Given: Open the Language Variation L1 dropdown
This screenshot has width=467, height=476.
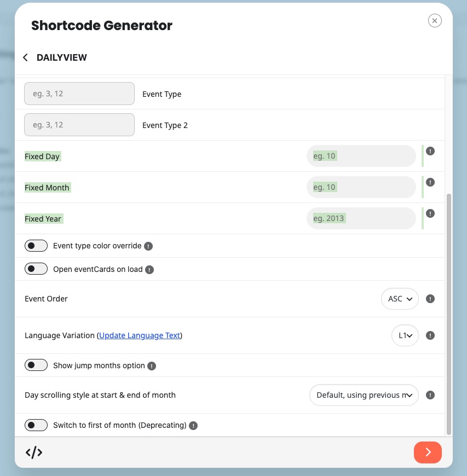Looking at the screenshot, I should pyautogui.click(x=405, y=335).
